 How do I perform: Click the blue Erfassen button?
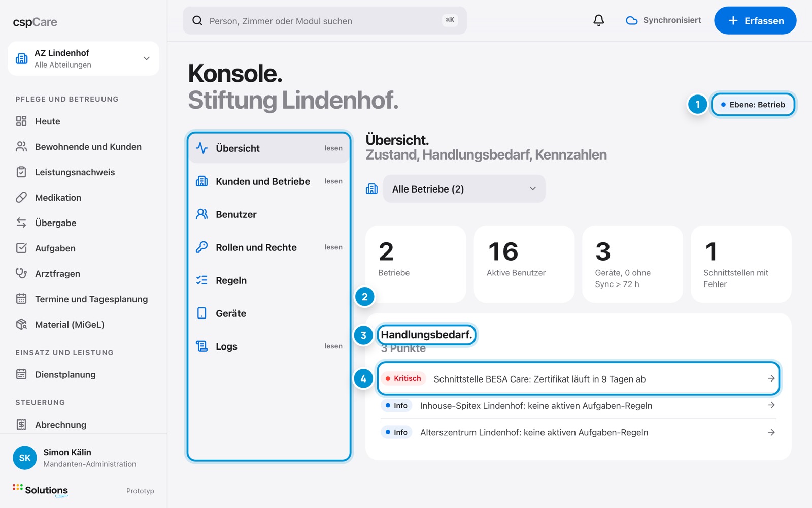pos(755,20)
